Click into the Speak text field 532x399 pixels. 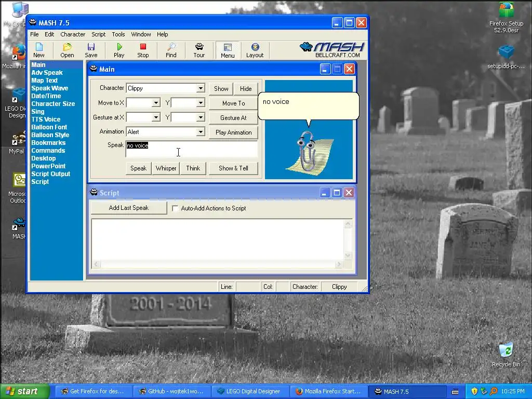click(x=192, y=149)
